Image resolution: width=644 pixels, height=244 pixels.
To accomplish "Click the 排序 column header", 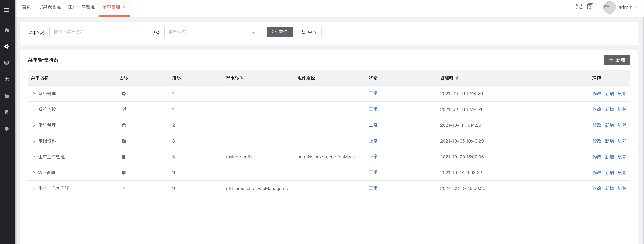I will (x=176, y=78).
